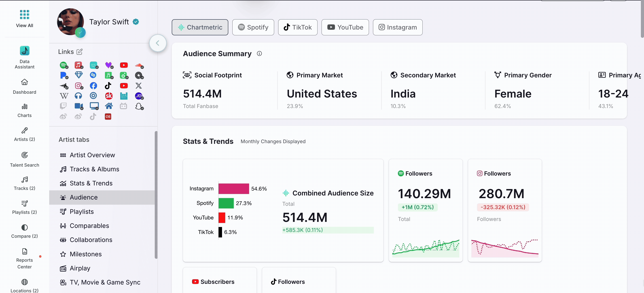Click the Spotify 27.3% green bar
644x293 pixels.
(226, 203)
